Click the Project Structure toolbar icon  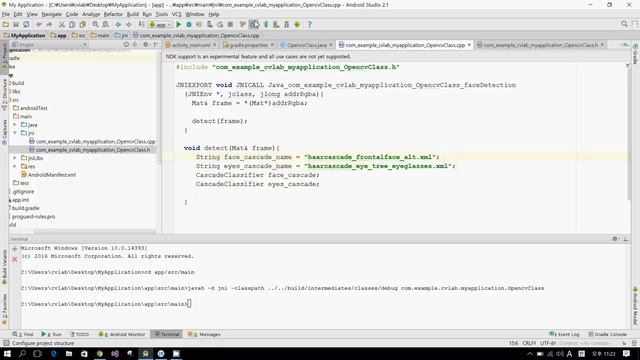click(254, 24)
